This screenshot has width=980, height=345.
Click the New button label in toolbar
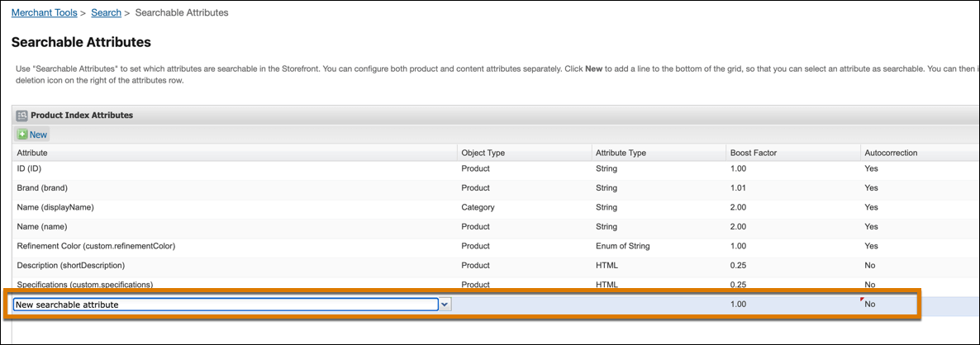coord(39,135)
